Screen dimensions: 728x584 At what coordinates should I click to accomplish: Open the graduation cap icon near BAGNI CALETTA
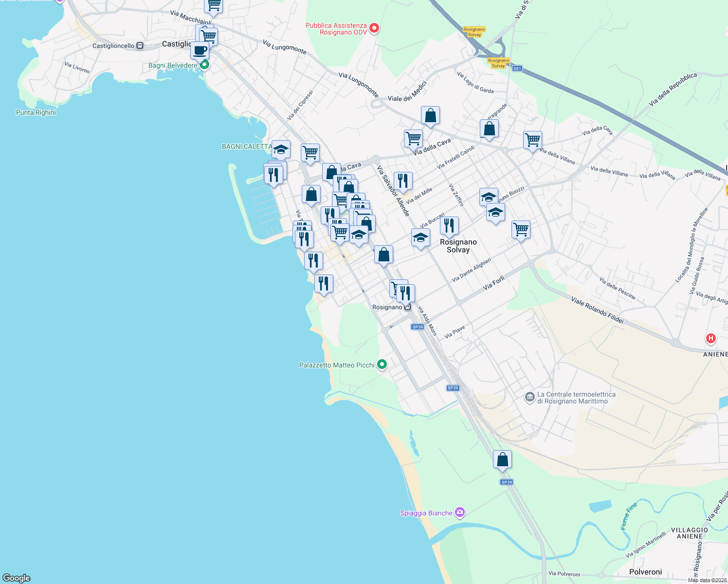280,149
